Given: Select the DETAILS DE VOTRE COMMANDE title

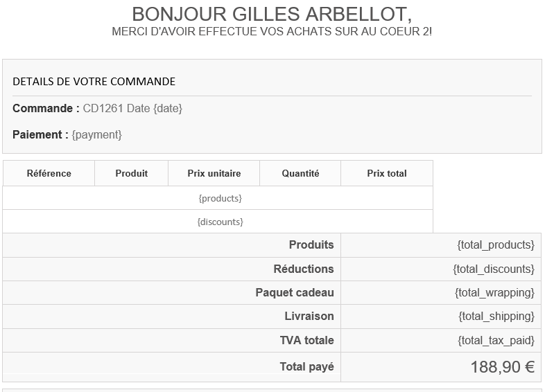Looking at the screenshot, I should pos(94,82).
